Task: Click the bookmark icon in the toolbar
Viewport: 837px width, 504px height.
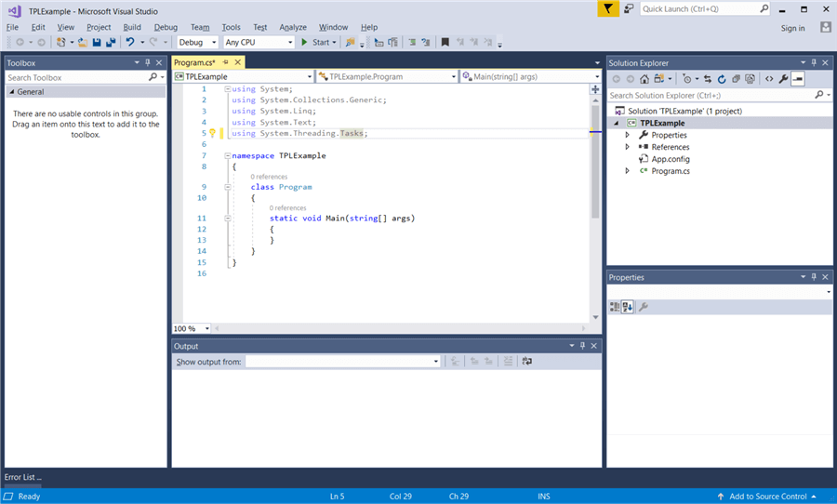Action: click(x=445, y=42)
